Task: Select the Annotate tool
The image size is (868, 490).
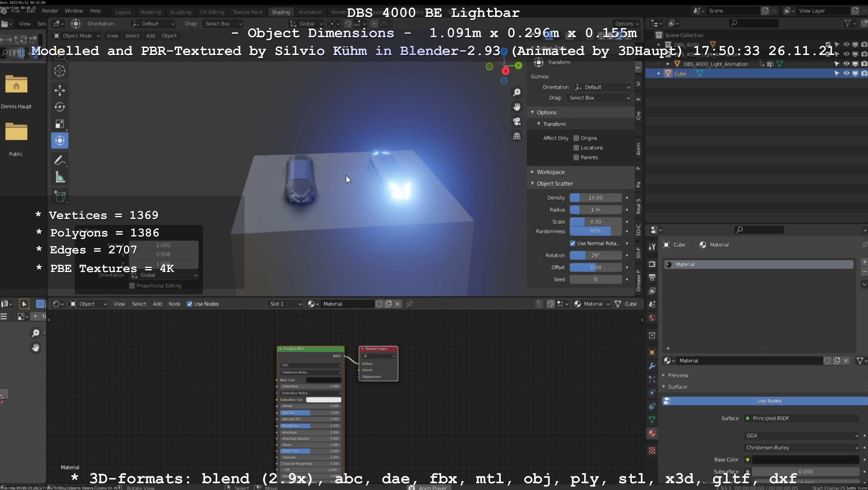Action: coord(60,160)
